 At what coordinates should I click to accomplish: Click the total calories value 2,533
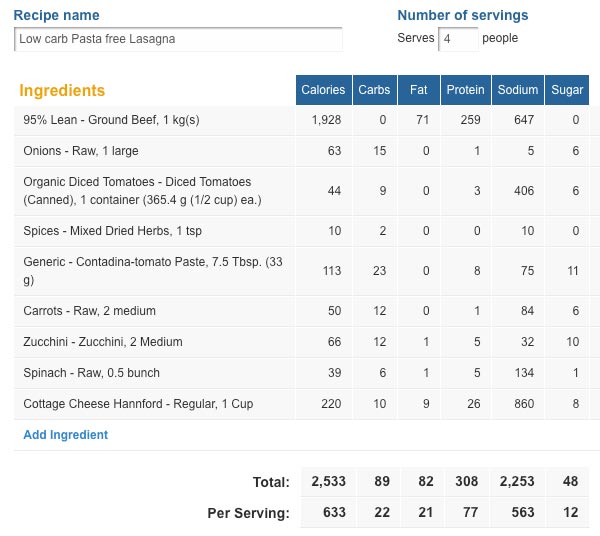[326, 482]
